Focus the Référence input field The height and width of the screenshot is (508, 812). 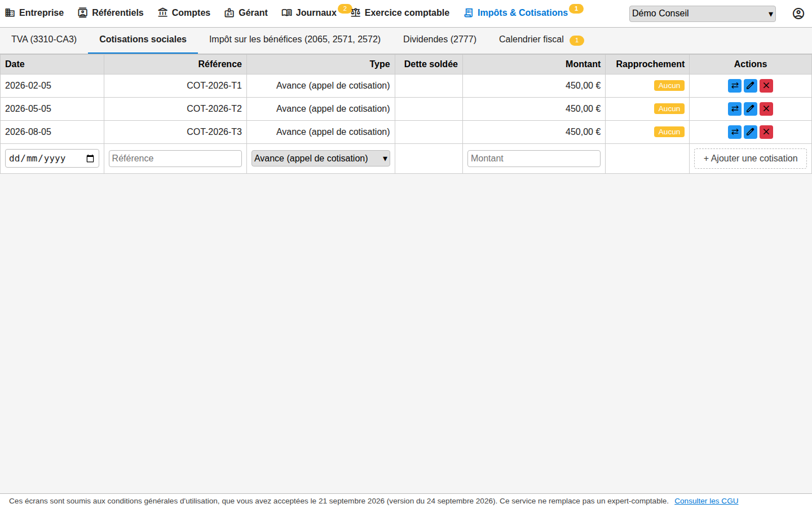[x=175, y=159]
